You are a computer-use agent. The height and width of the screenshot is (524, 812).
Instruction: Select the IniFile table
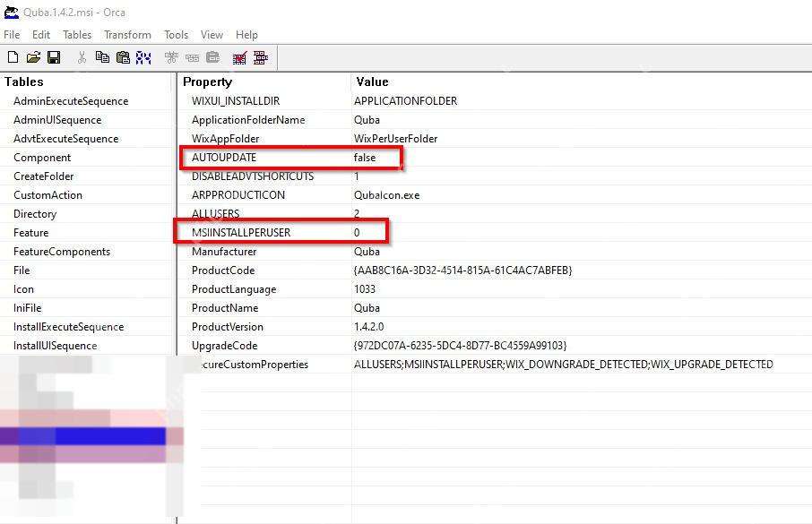(28, 308)
